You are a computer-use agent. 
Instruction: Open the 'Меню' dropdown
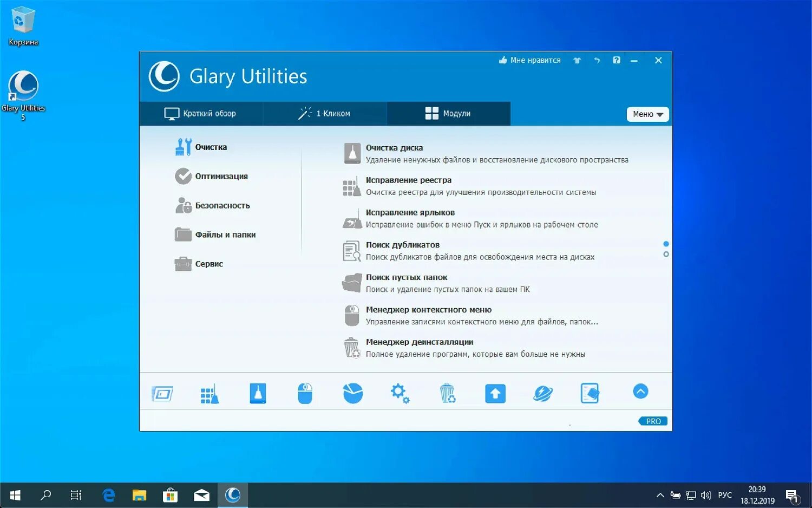[x=648, y=114]
